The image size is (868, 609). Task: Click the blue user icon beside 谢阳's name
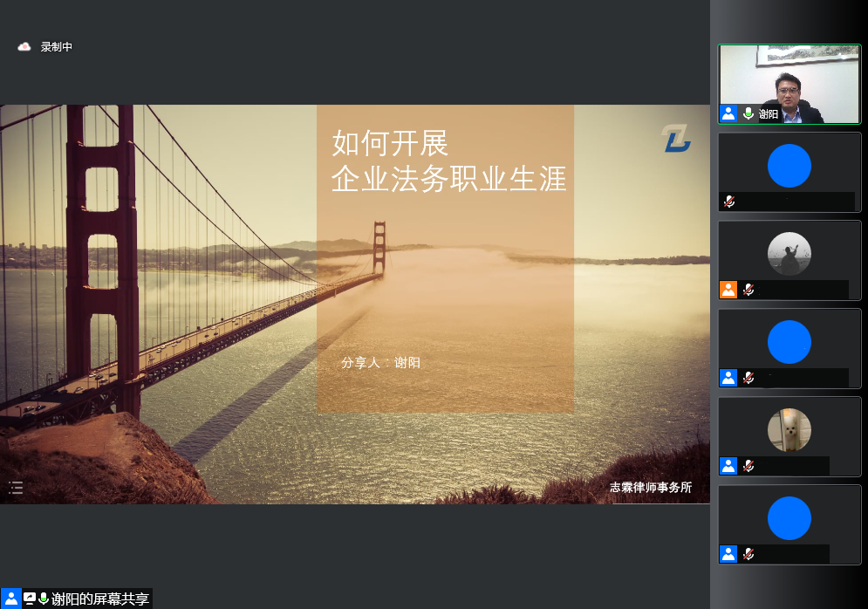pyautogui.click(x=728, y=113)
